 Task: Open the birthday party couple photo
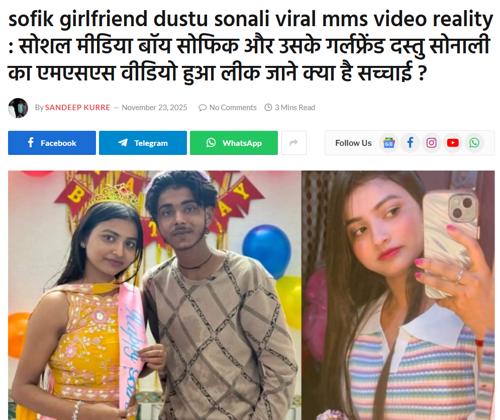tap(155, 295)
